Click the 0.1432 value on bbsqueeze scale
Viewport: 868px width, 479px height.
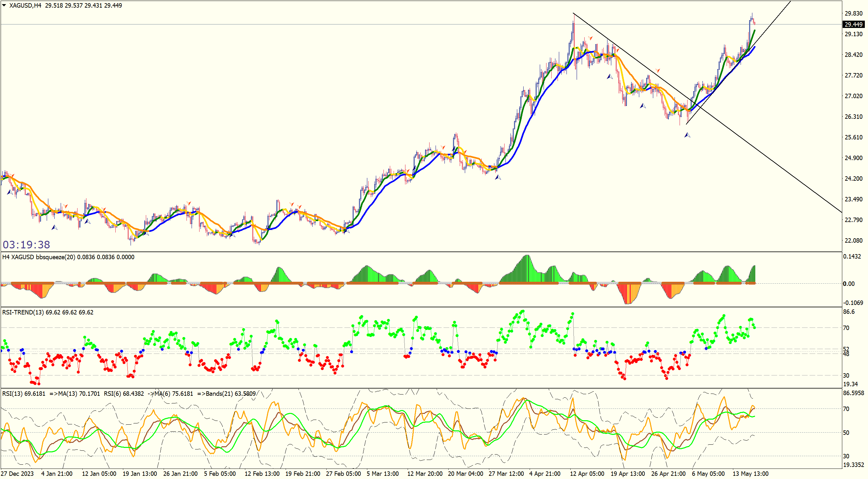(x=851, y=256)
